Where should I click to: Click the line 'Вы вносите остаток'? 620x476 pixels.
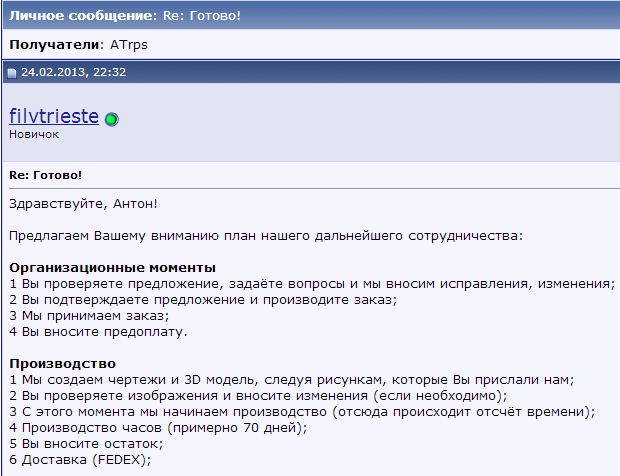click(86, 444)
